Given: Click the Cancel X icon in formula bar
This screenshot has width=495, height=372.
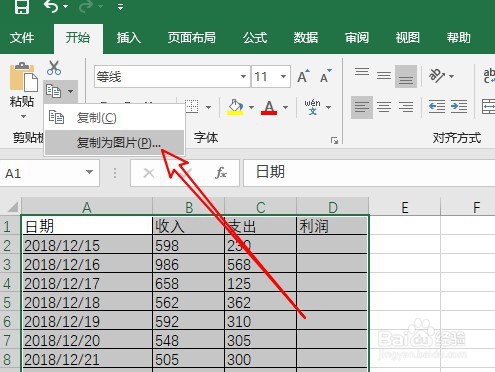Looking at the screenshot, I should [149, 173].
